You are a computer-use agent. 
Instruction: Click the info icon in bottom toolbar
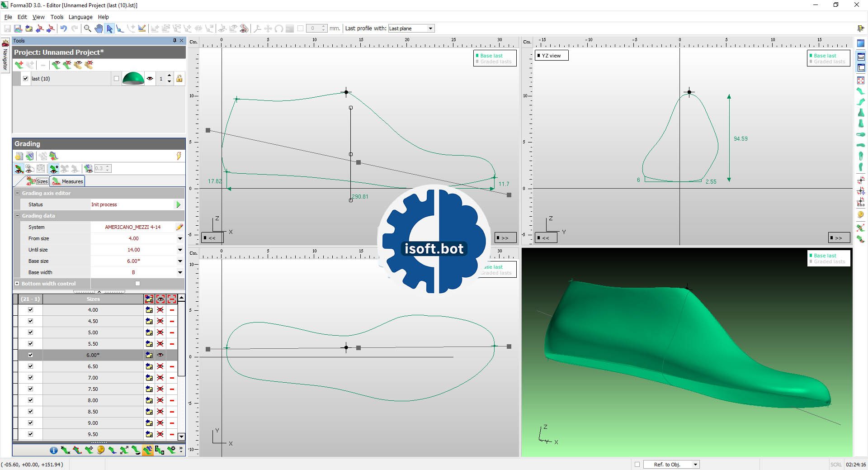tap(54, 450)
